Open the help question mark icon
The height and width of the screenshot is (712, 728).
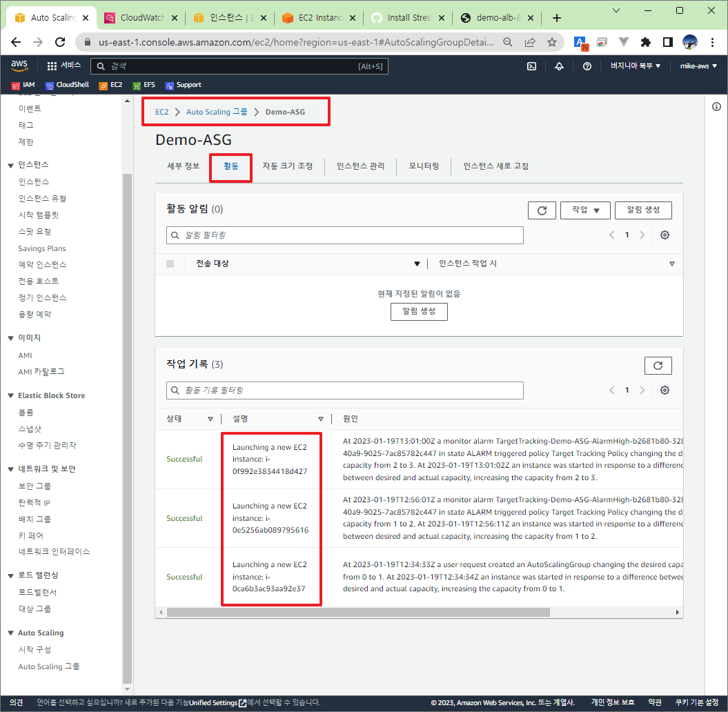pos(587,66)
